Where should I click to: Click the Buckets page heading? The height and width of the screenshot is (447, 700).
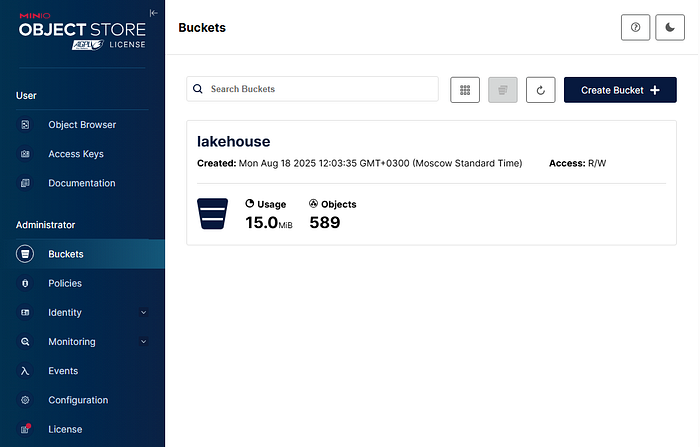click(202, 28)
